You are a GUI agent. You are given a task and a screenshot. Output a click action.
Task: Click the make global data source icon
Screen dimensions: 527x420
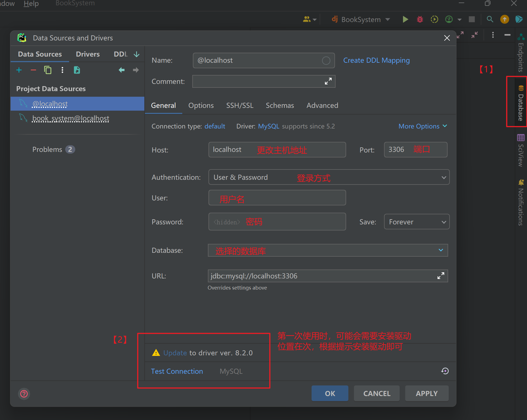click(77, 70)
